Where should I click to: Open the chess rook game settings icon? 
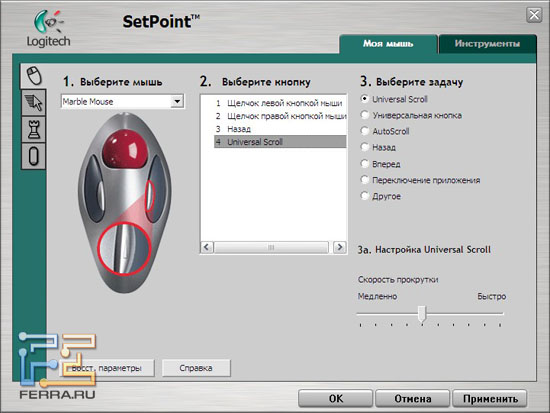pos(34,129)
